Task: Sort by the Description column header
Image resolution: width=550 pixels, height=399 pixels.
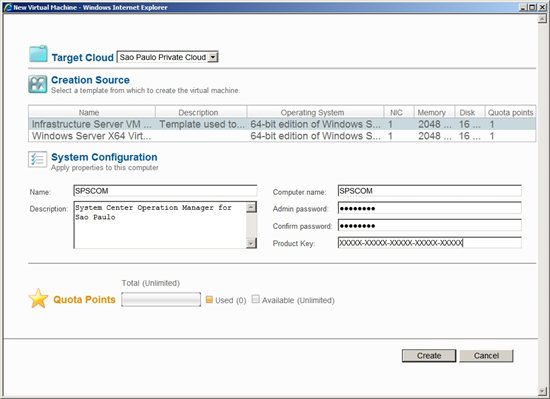Action: pyautogui.click(x=201, y=112)
